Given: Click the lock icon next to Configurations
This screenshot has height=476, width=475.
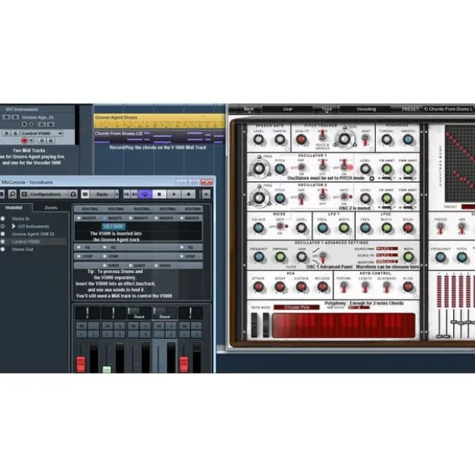Looking at the screenshot, I should [72, 194].
